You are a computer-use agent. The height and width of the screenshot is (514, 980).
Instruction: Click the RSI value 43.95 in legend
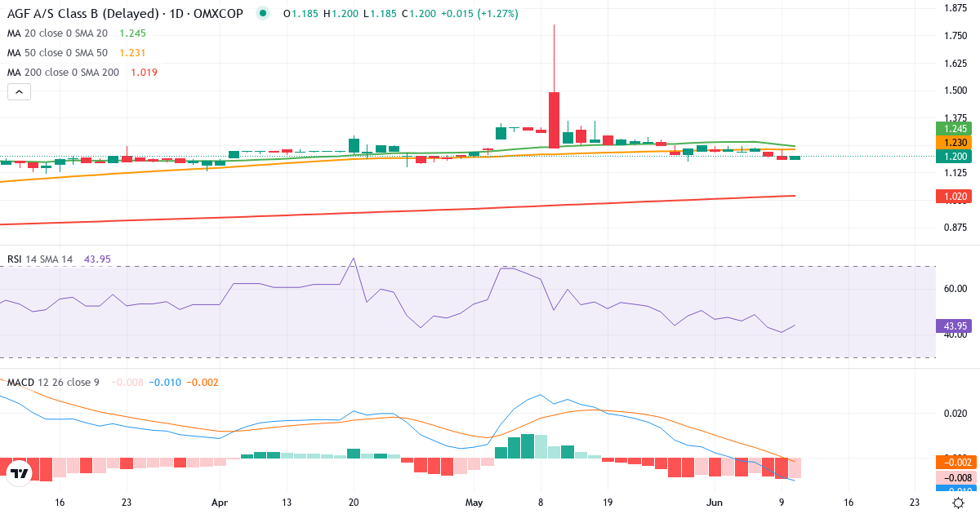[97, 259]
